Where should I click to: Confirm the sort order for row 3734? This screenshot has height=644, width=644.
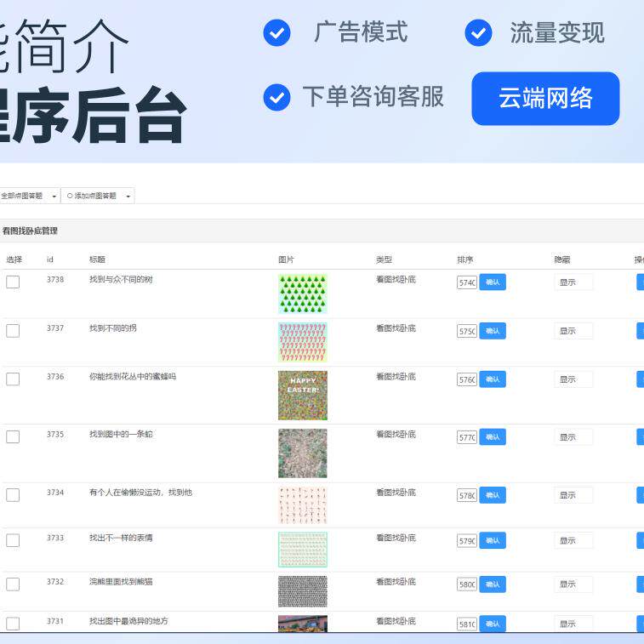click(x=493, y=495)
